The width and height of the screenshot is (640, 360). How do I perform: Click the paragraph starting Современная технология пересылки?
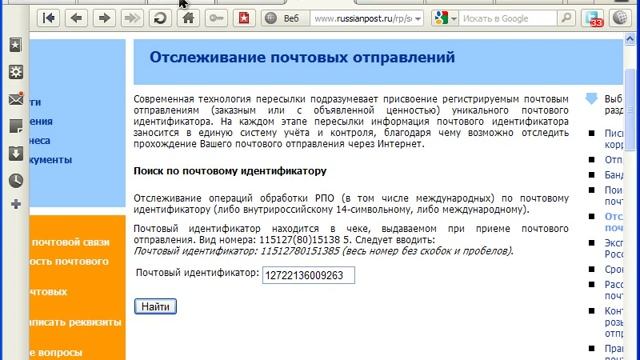point(351,121)
